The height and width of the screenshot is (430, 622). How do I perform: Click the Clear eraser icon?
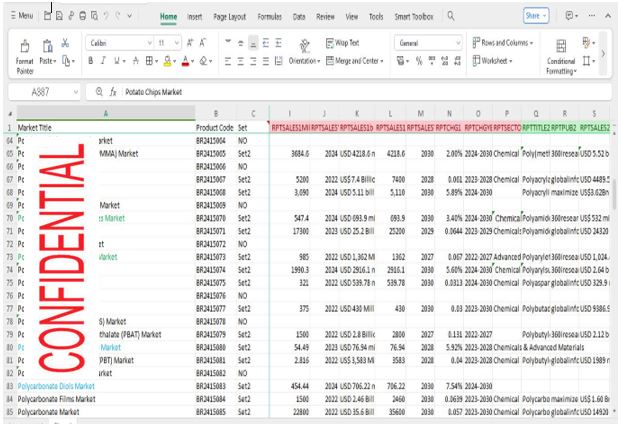pyautogui.click(x=203, y=61)
